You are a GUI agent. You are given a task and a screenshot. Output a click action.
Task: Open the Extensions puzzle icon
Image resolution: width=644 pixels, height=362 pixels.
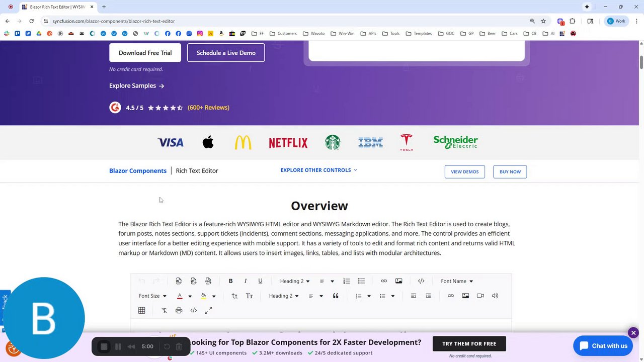pos(572,21)
